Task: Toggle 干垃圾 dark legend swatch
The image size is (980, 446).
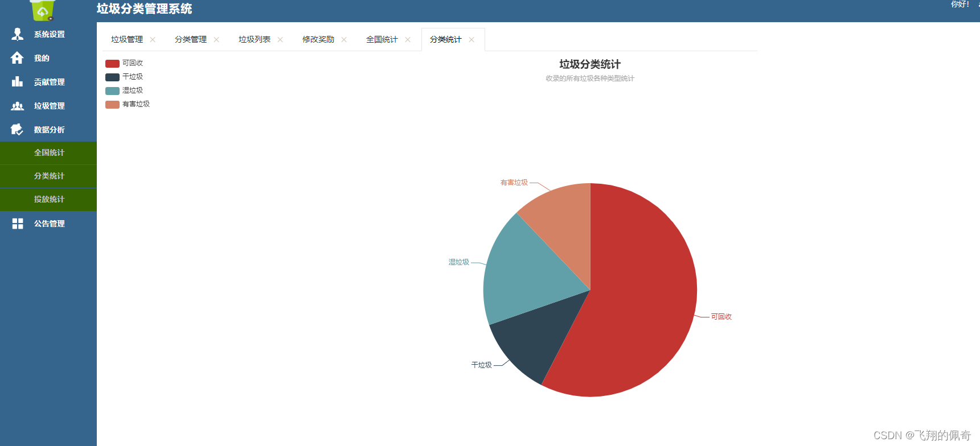Action: tap(112, 77)
